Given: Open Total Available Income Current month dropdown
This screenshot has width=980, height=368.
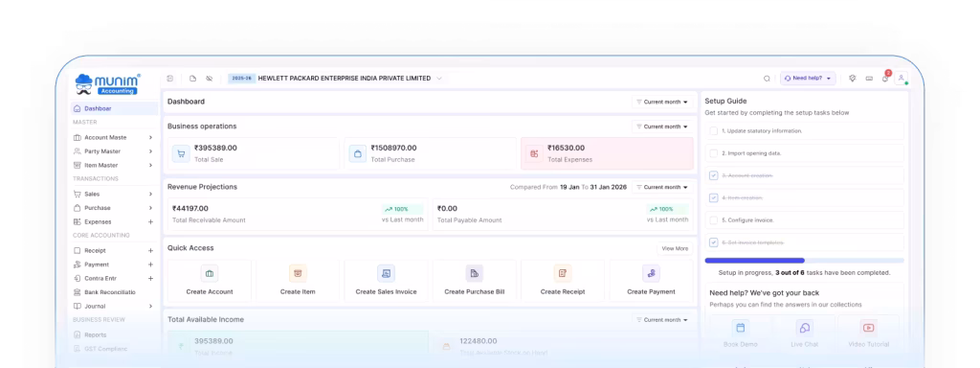Looking at the screenshot, I should click(x=662, y=320).
